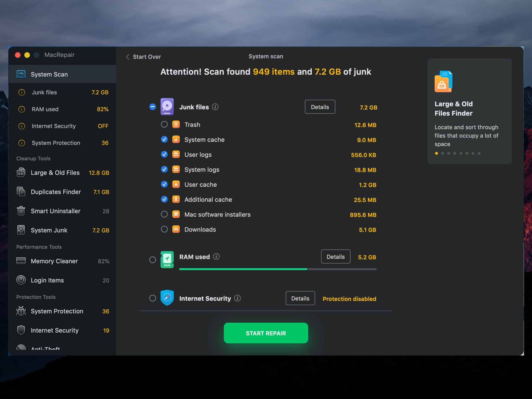Click User logs orange icon

(x=176, y=154)
